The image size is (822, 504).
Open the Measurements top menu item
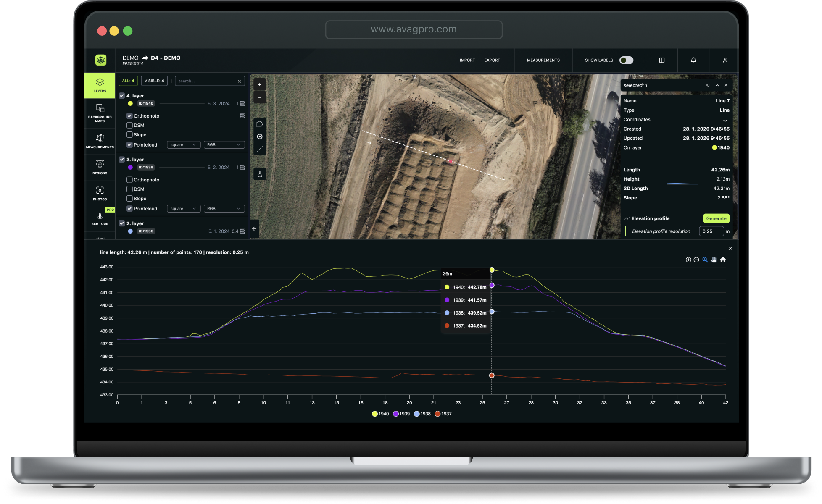coord(543,60)
